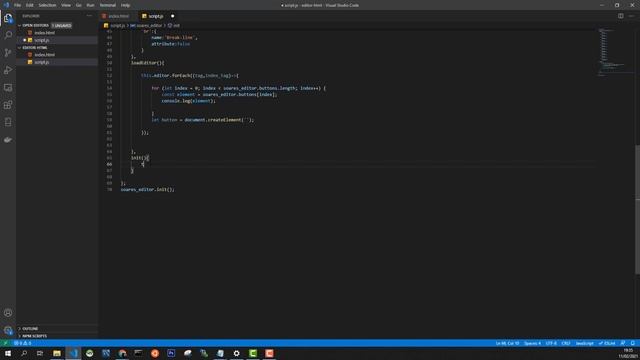Click the feedback icon in status bar

623,343
